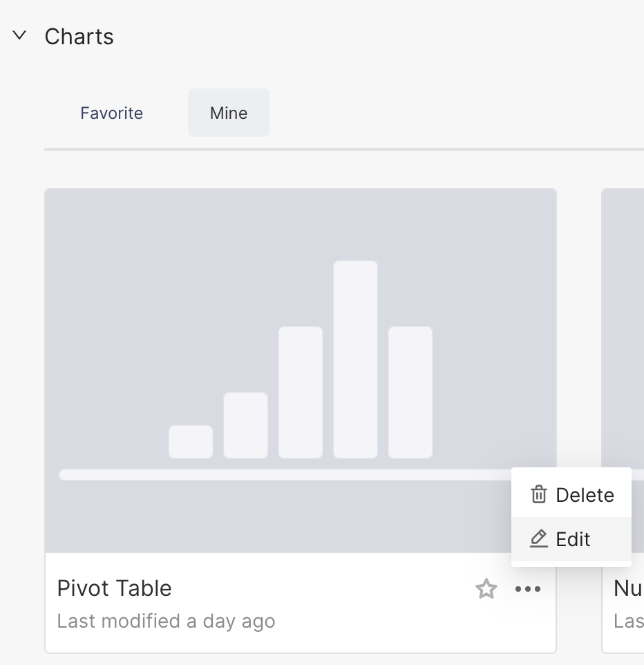
Task: Switch to the Favorite tab
Action: [x=111, y=113]
